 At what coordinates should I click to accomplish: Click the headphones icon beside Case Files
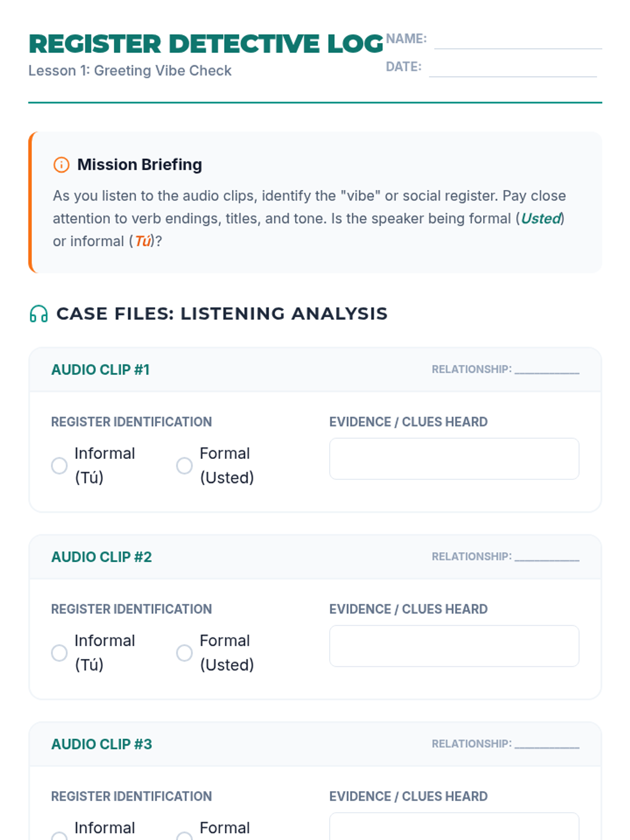click(39, 314)
